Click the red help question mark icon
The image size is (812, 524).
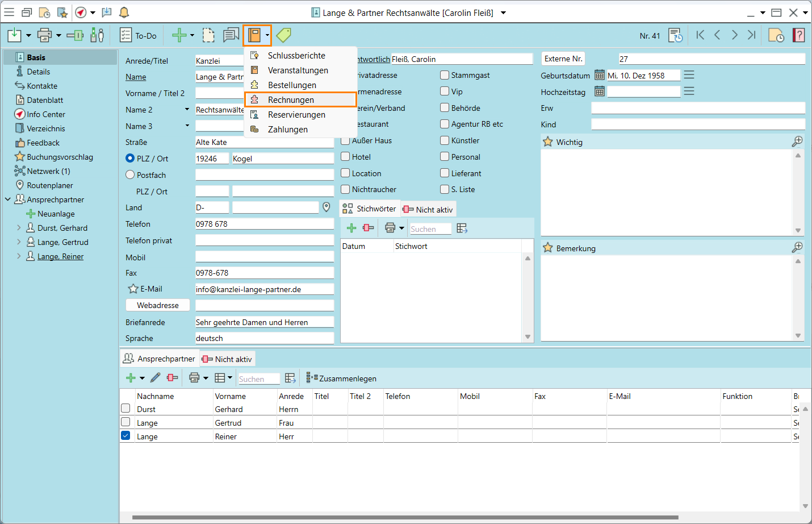coord(798,35)
